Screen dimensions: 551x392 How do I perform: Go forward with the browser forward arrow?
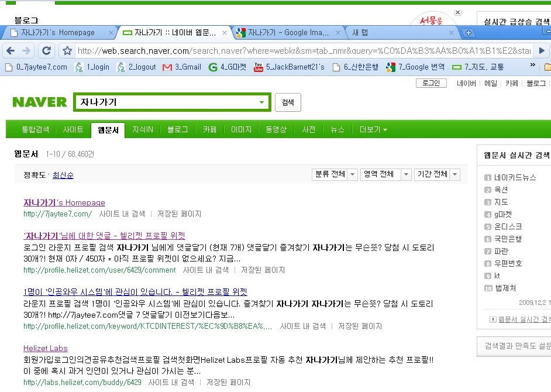tap(26, 51)
